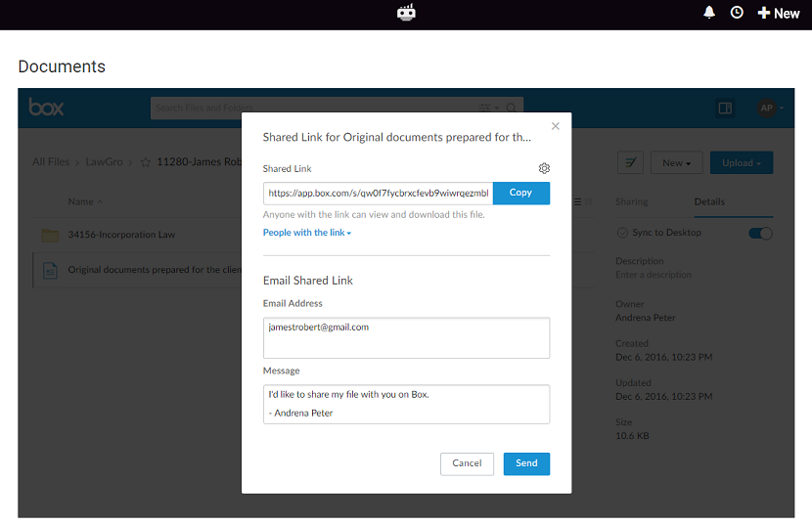Switch to the Details tab

tap(709, 201)
